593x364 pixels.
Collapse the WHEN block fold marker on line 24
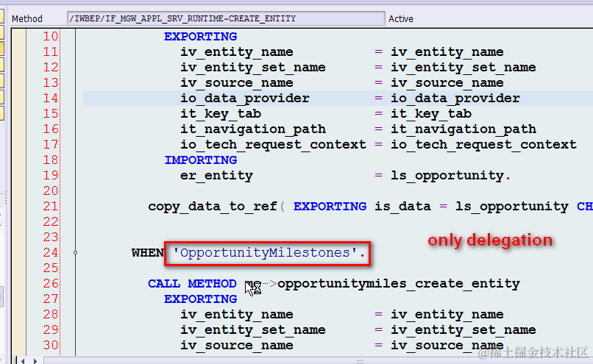pyautogui.click(x=75, y=252)
